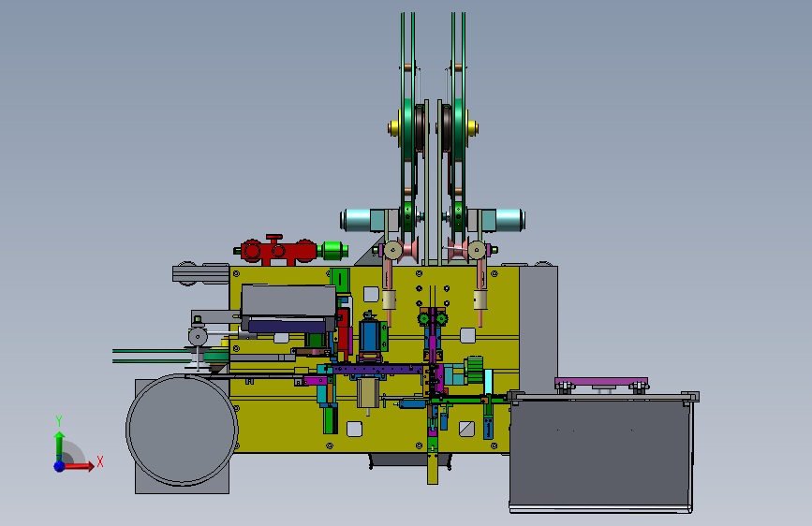Viewport: 812px width, 526px height.
Task: Select the small gray roller wheel at left
Action: (198, 337)
